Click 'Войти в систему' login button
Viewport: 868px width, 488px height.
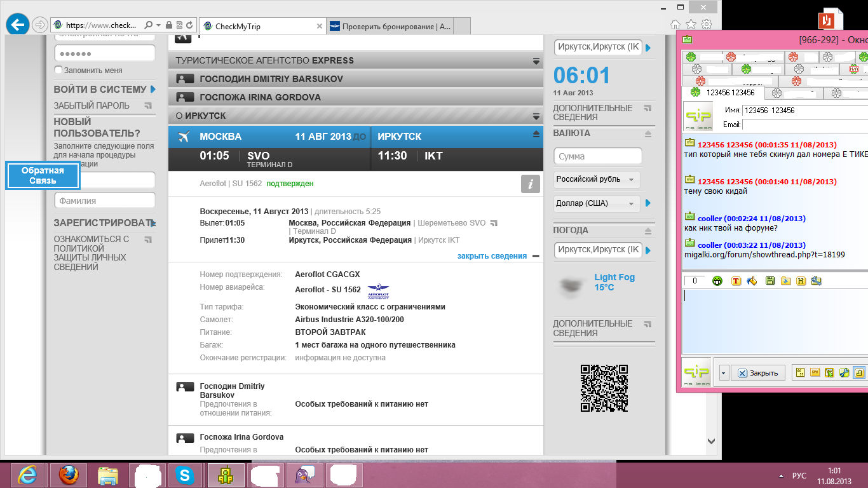tap(104, 90)
